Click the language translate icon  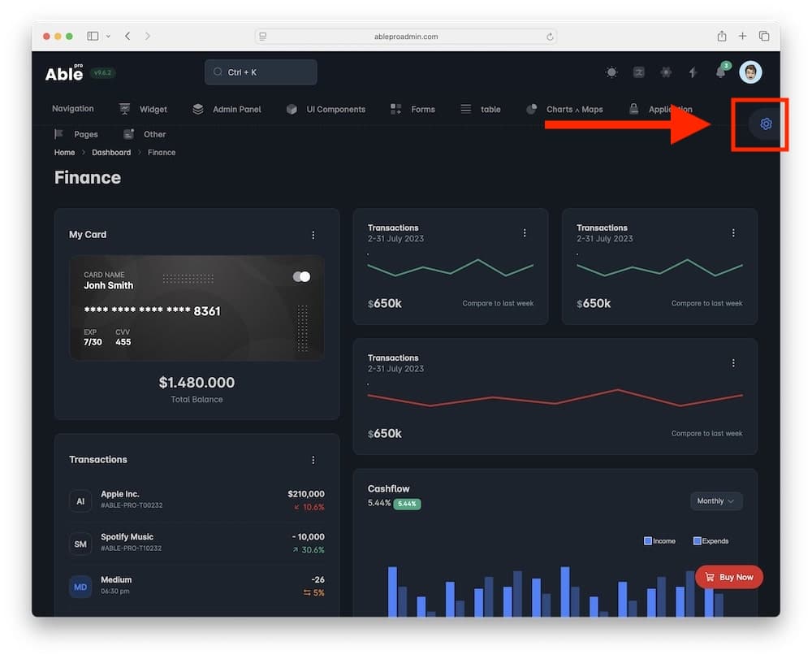click(639, 72)
